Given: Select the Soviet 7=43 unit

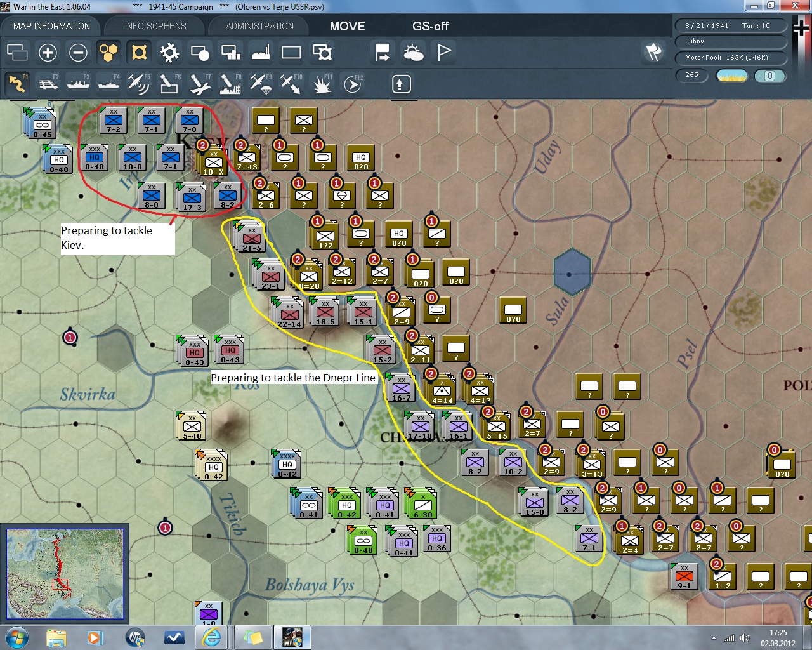Looking at the screenshot, I should click(x=246, y=157).
